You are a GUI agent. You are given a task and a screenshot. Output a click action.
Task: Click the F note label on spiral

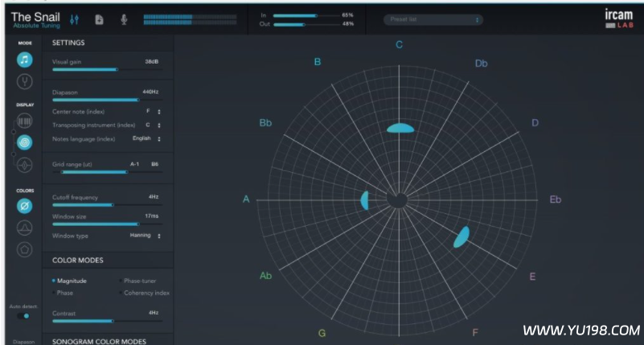[475, 333]
